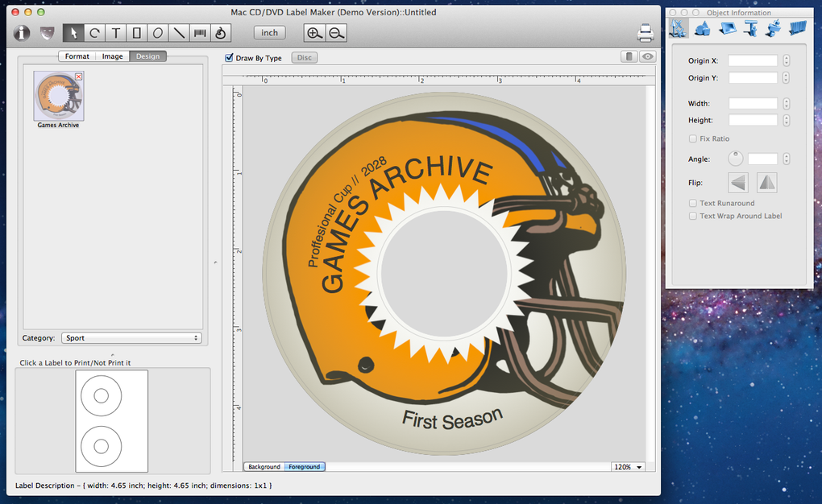Select the Games Archive design thumbnail
Screen dimensions: 822x504
click(58, 95)
